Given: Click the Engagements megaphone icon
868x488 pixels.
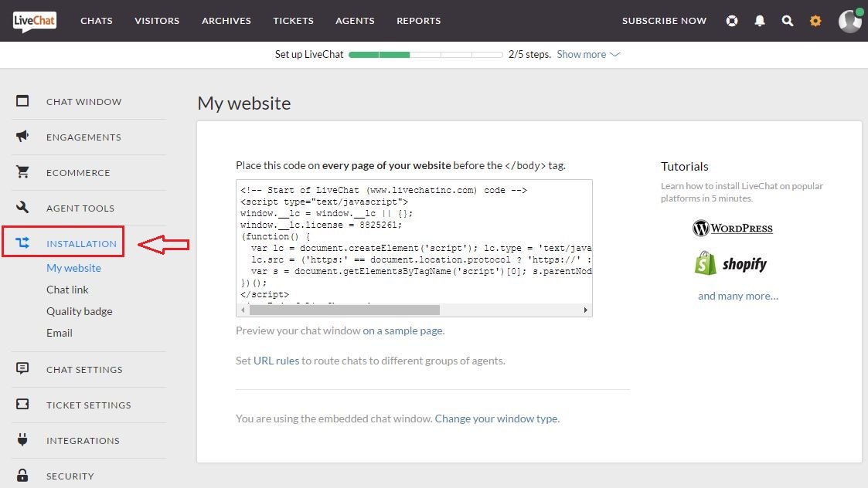Looking at the screenshot, I should (x=22, y=136).
